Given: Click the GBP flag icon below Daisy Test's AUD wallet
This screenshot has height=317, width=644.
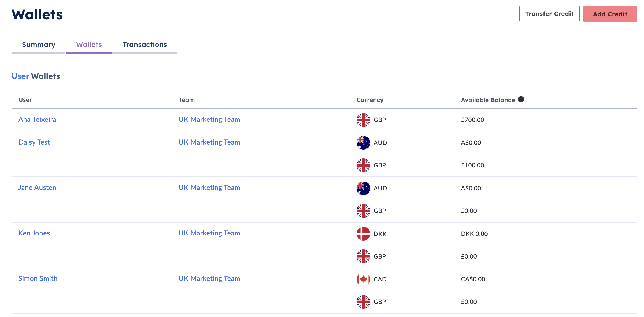Looking at the screenshot, I should 363,165.
